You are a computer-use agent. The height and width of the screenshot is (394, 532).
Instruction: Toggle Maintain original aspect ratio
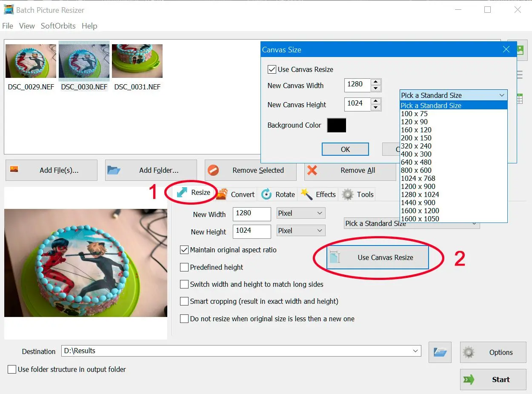point(184,250)
